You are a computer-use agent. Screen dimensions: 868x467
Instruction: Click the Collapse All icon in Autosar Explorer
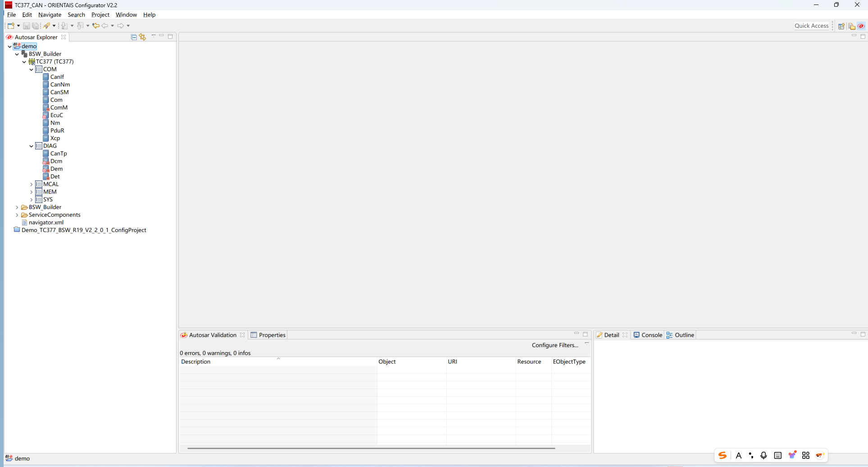pyautogui.click(x=134, y=37)
